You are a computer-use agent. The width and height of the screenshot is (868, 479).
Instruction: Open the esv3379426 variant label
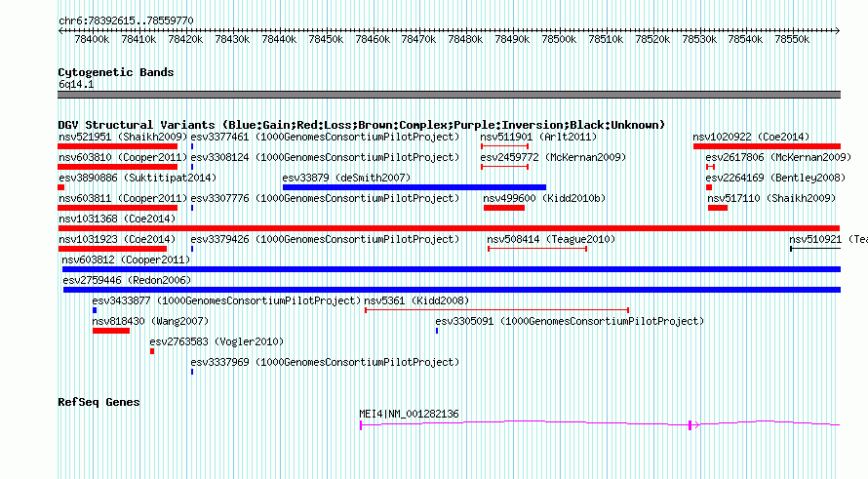[x=325, y=239]
